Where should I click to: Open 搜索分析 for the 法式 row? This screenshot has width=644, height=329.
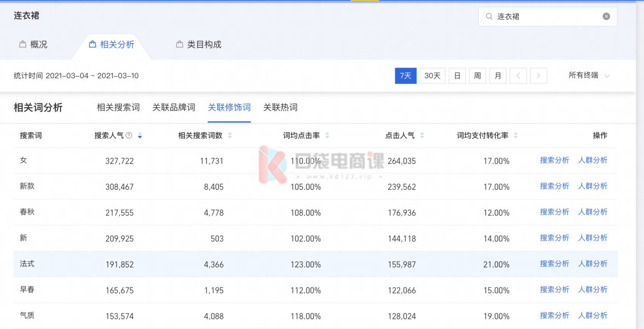(555, 264)
